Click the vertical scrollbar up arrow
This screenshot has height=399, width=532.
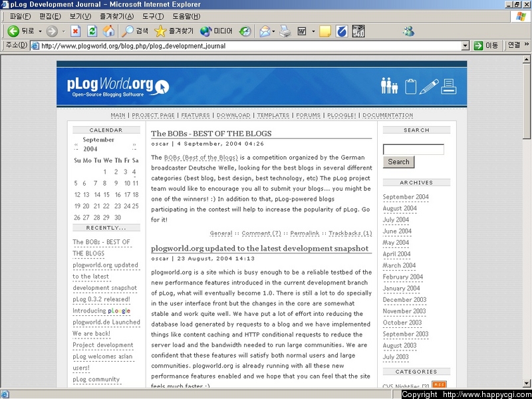coord(526,59)
